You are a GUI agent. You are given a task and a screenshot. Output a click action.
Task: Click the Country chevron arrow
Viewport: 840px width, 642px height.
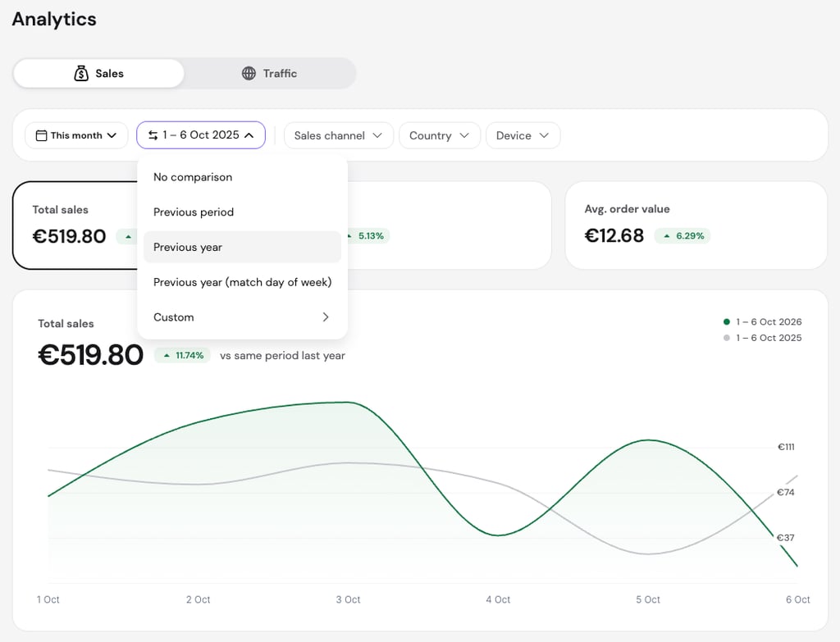point(464,135)
